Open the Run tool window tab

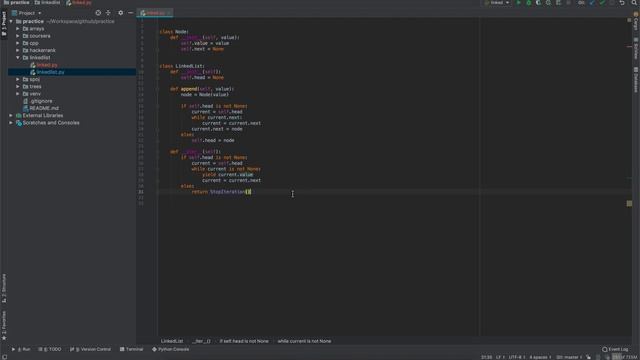[21, 349]
